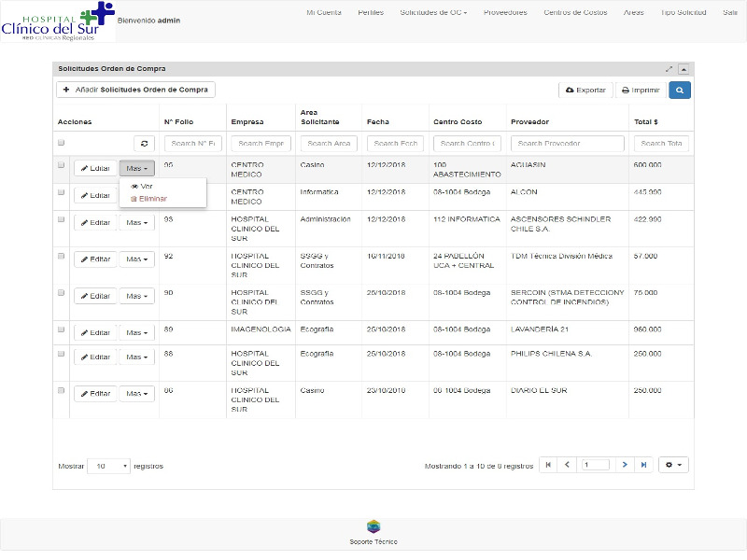Go to the first page of records
Viewport: 747px width, 560px height.
[548, 465]
